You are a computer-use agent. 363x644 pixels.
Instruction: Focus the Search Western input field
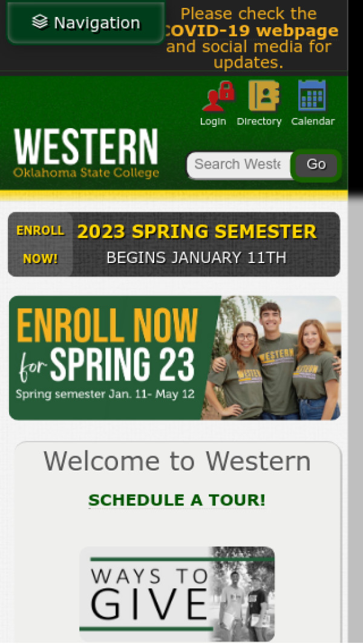click(240, 165)
